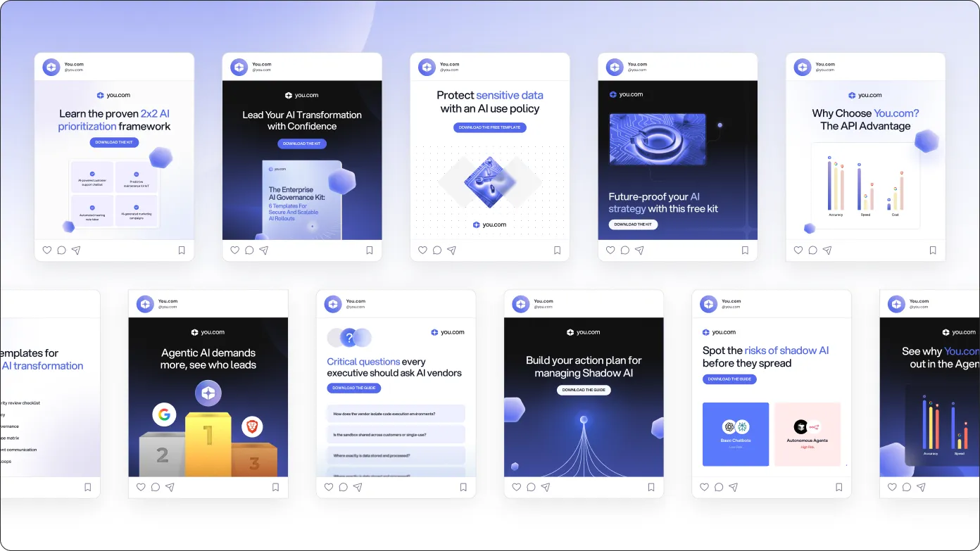Viewport: 980px width, 551px height.
Task: Click Brave lion logo on third-place podium
Action: click(252, 426)
